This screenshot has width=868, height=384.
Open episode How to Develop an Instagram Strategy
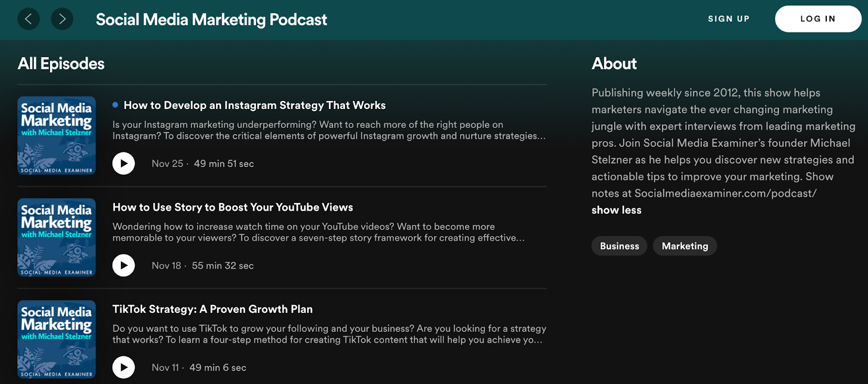[254, 105]
